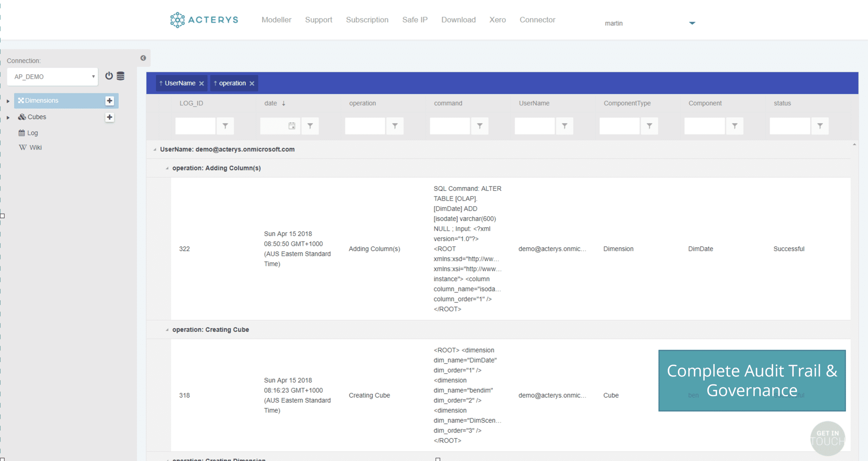Click the database stack icon
This screenshot has width=868, height=461.
pos(120,76)
